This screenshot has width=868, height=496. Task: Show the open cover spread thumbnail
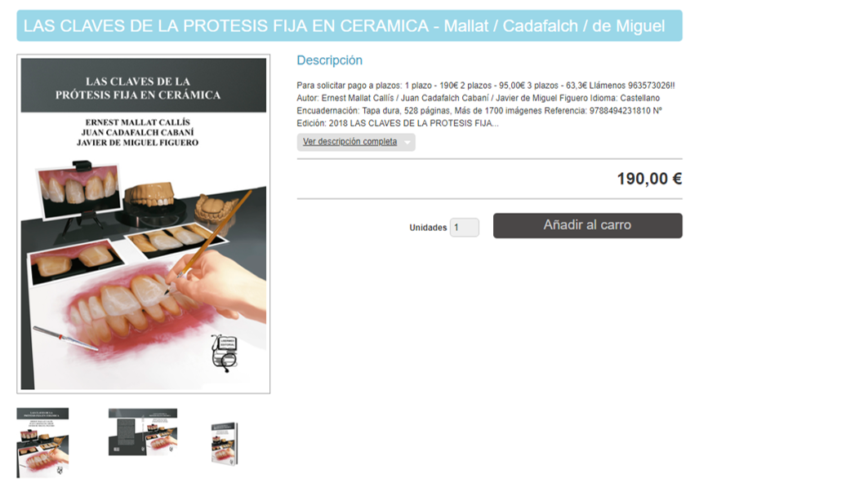[x=143, y=432]
